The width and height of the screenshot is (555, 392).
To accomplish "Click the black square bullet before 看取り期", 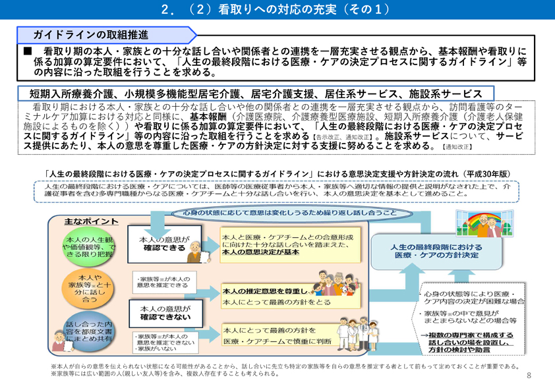I will point(27,51).
